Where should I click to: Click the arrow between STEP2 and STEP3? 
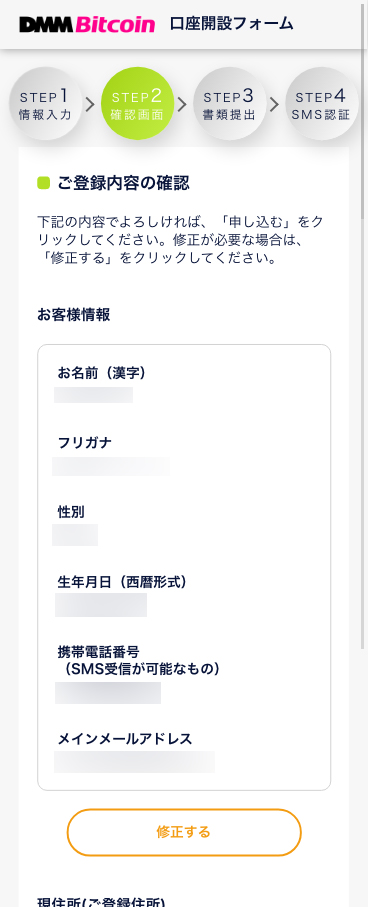(182, 105)
